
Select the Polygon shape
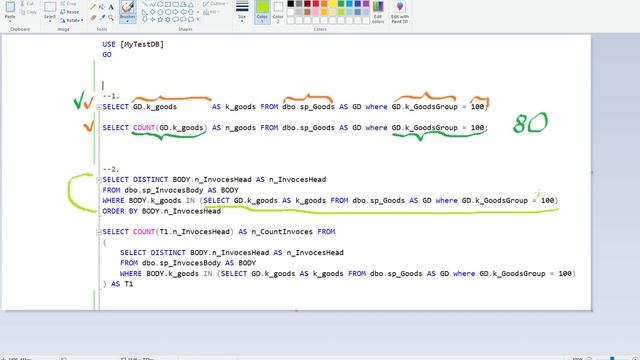[x=183, y=4]
